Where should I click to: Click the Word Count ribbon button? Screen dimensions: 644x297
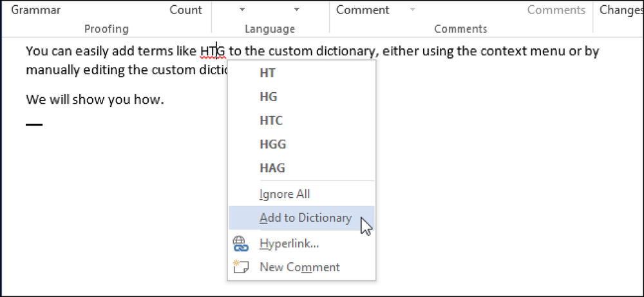[x=186, y=10]
